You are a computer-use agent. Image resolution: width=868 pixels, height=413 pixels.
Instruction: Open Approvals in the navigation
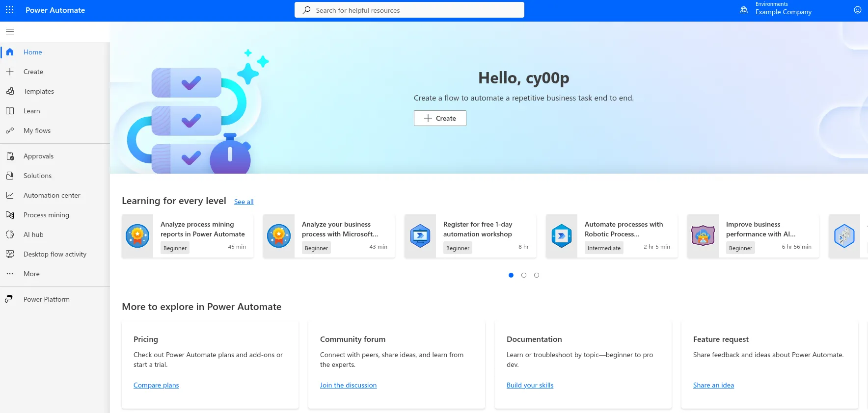coord(39,156)
